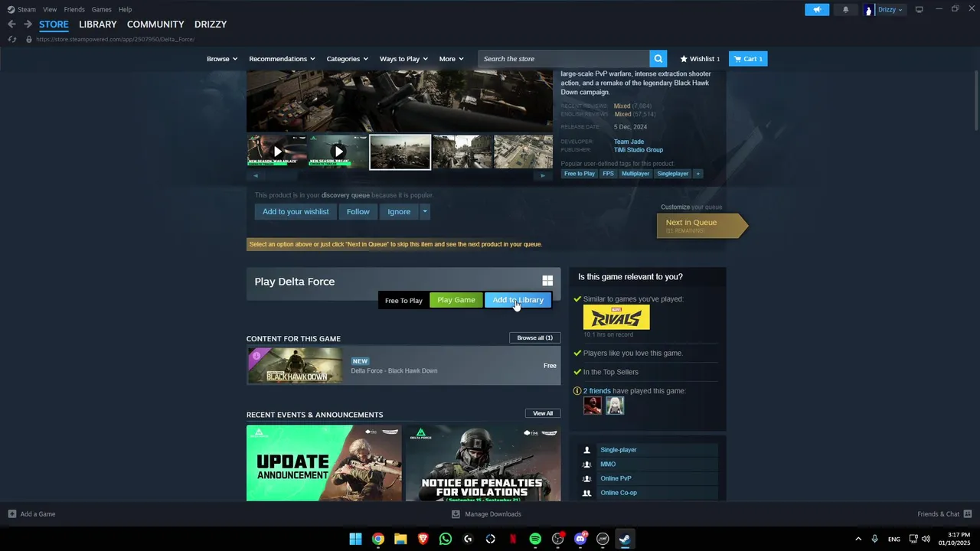This screenshot has height=551, width=980.
Task: Click the second friend avatar
Action: [615, 406]
